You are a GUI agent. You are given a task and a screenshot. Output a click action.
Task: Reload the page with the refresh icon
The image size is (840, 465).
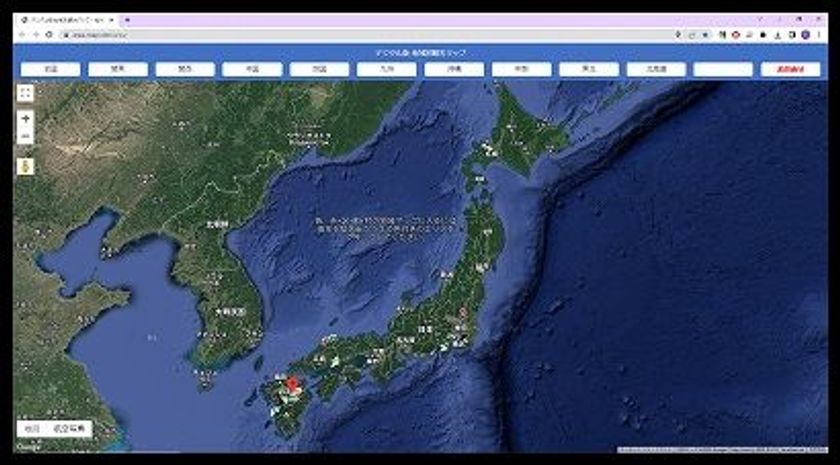pos(49,35)
